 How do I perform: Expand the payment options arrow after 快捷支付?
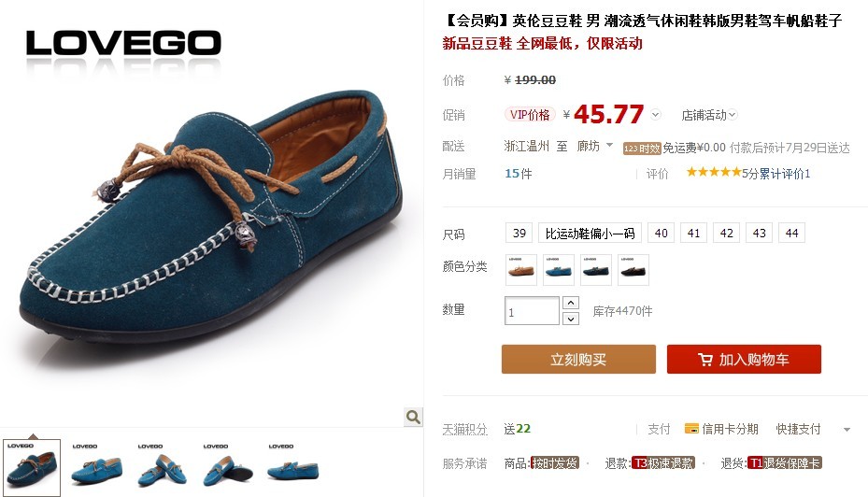click(847, 430)
